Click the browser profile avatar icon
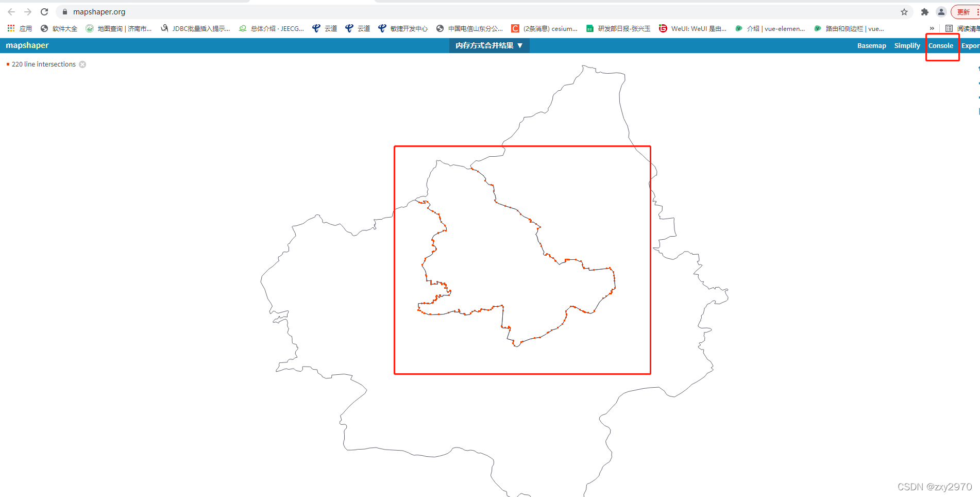980x497 pixels. pyautogui.click(x=941, y=11)
